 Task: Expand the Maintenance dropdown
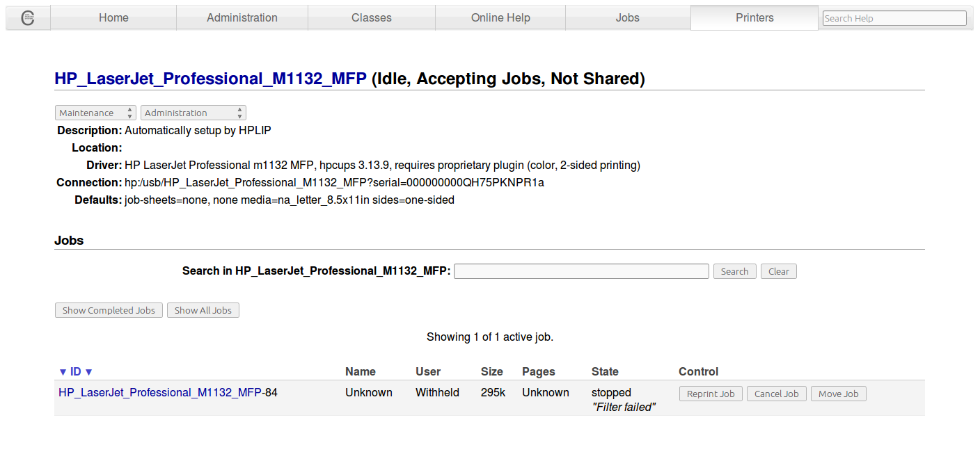[x=96, y=113]
